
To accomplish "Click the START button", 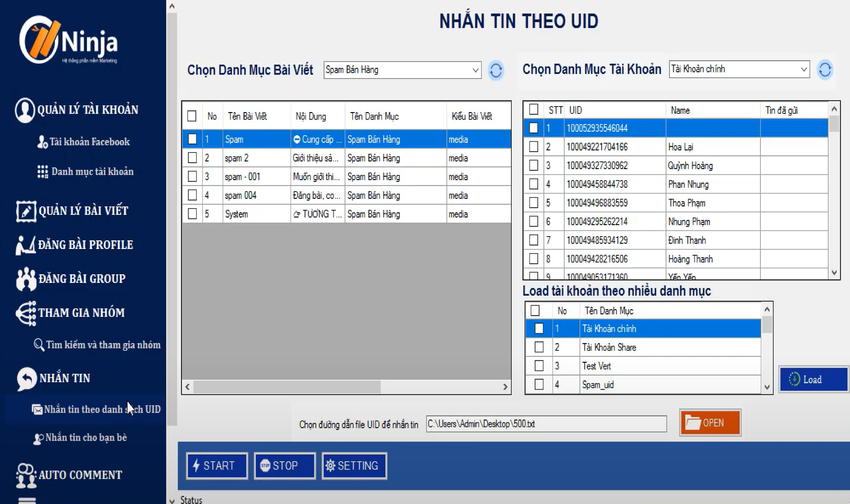I will 217,466.
